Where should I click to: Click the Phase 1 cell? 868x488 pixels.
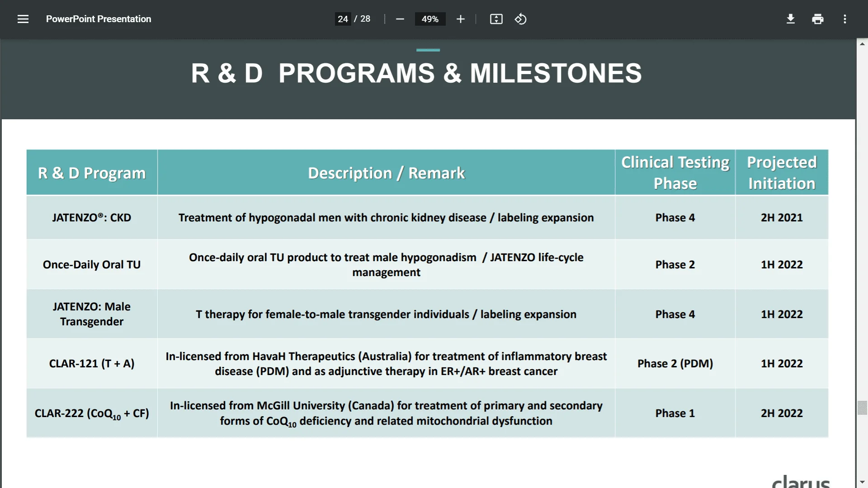point(675,413)
